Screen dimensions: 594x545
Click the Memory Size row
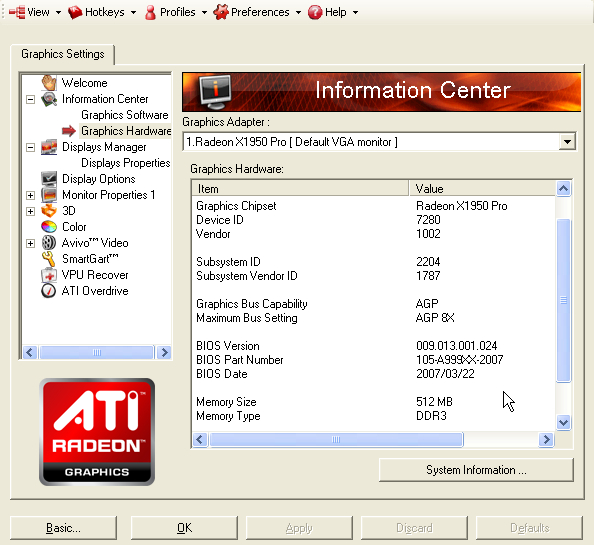(x=373, y=402)
